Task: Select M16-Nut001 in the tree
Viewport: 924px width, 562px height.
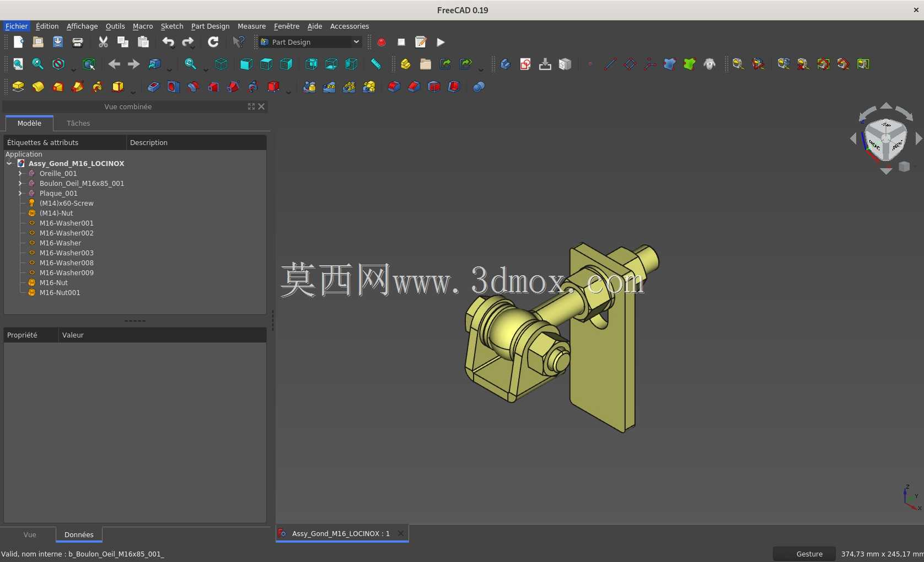Action: pos(60,292)
